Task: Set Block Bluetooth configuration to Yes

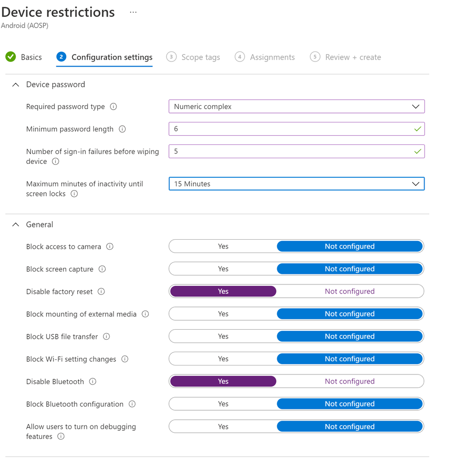Action: 223,404
